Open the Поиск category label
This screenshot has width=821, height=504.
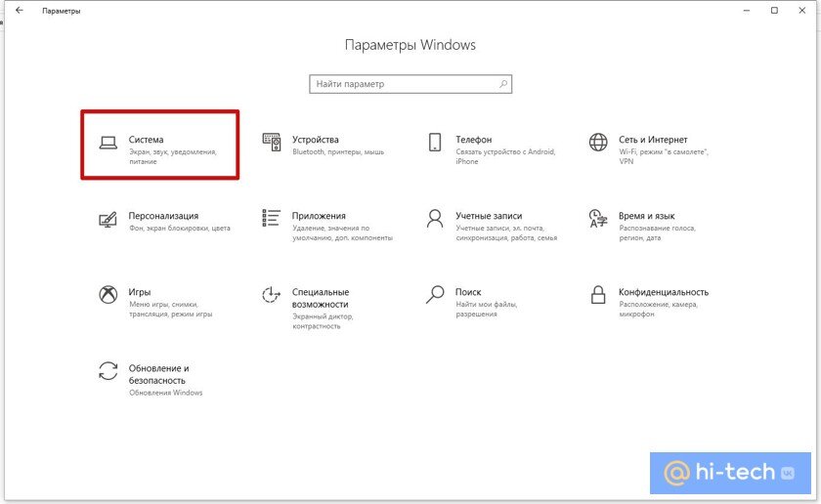468,292
